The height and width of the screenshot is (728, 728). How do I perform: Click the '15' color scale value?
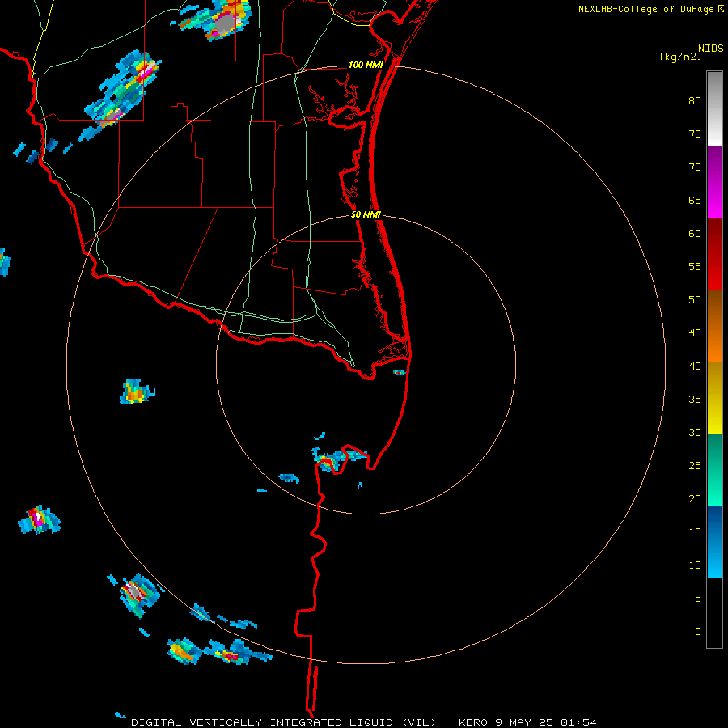(x=695, y=532)
